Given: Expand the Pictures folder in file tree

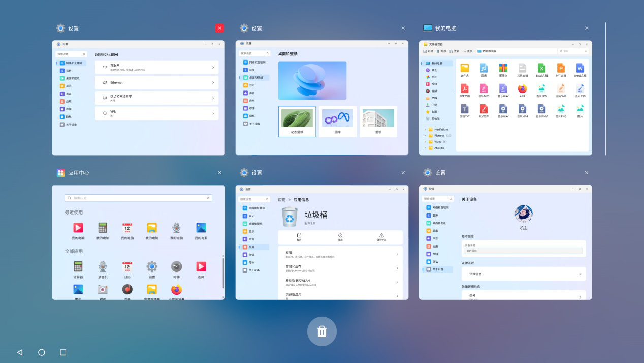Looking at the screenshot, I should pos(425,136).
